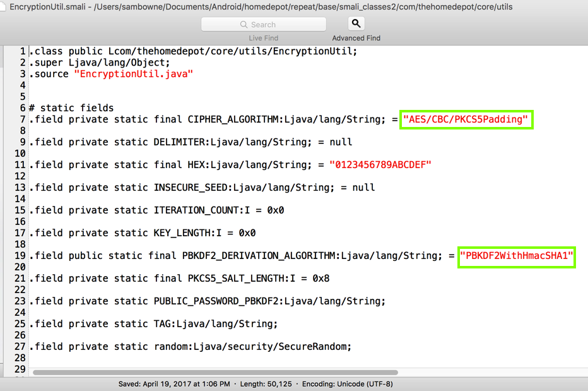Click the Live Find search field
588x391 pixels.
264,25
